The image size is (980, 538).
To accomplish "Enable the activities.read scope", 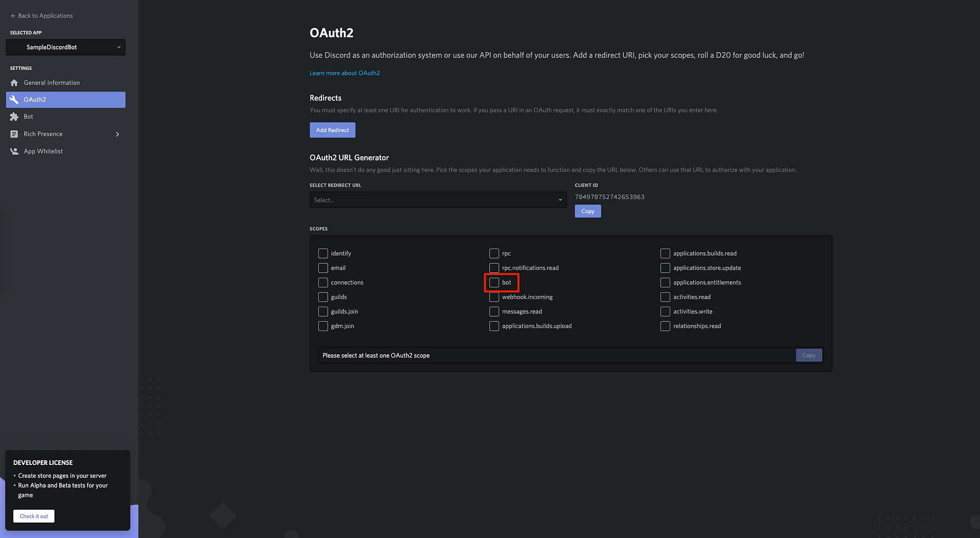I will point(665,297).
